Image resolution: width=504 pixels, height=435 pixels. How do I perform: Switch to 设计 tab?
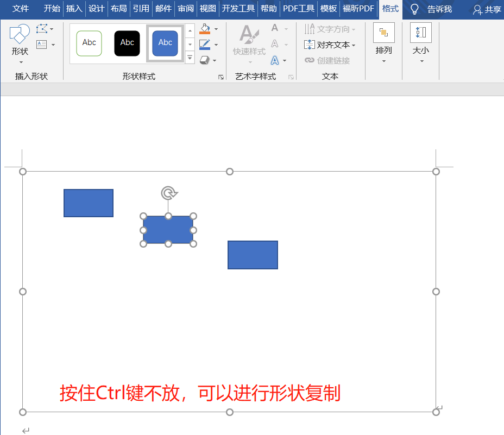pyautogui.click(x=97, y=8)
